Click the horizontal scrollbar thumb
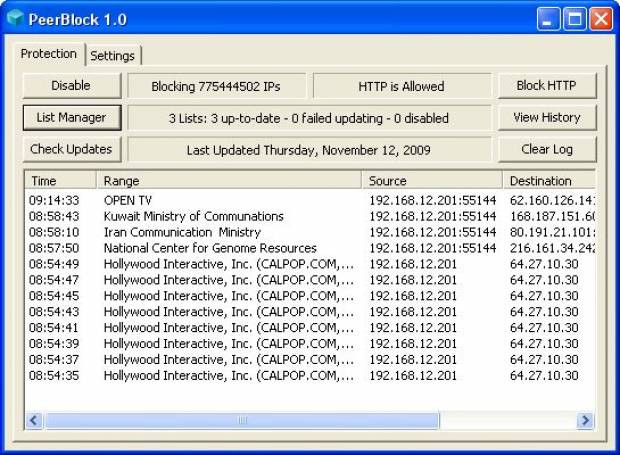Viewport: 620px width, 455px height. pyautogui.click(x=242, y=420)
